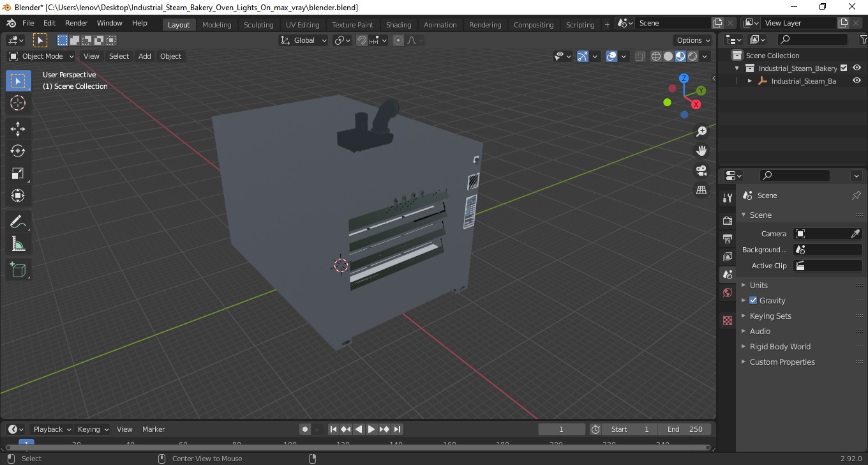Click the timeline horizontal scrollbar
Image resolution: width=868 pixels, height=465 pixels.
tap(357, 447)
